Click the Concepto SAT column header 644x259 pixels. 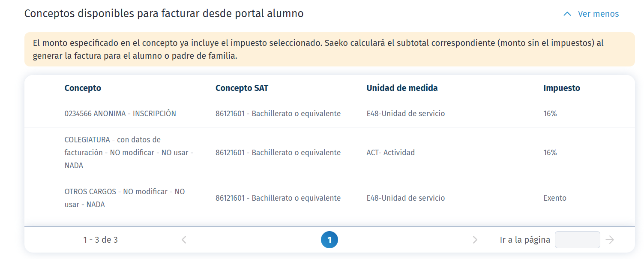point(242,88)
